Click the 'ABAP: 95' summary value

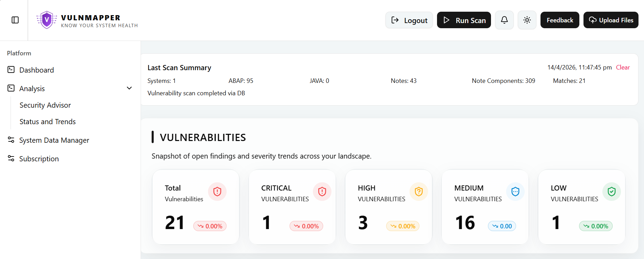point(241,81)
